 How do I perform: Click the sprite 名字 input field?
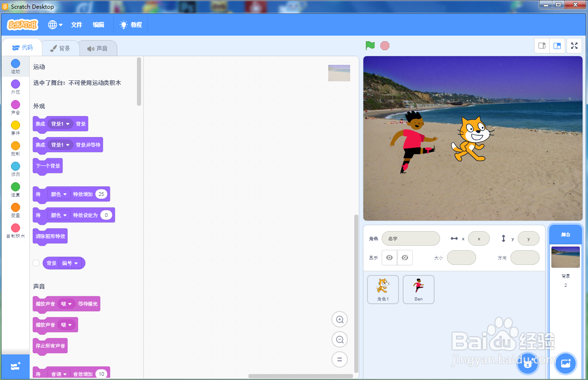pyautogui.click(x=411, y=238)
